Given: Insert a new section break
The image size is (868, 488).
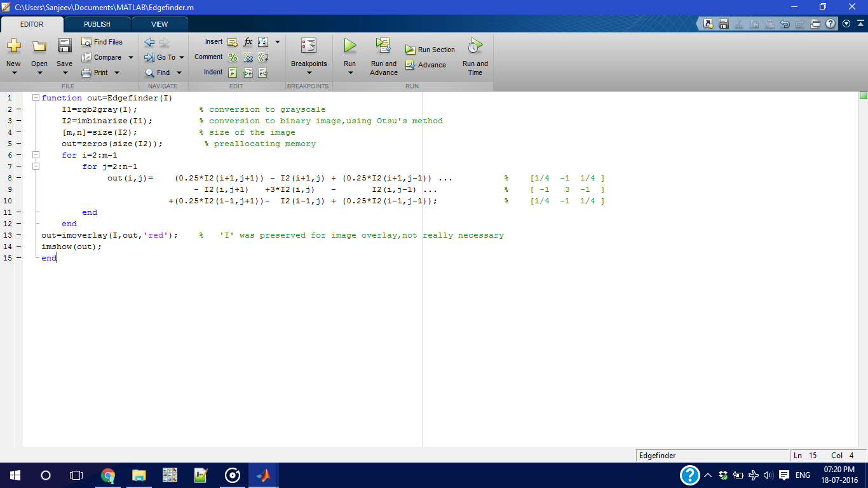Looking at the screenshot, I should point(232,41).
